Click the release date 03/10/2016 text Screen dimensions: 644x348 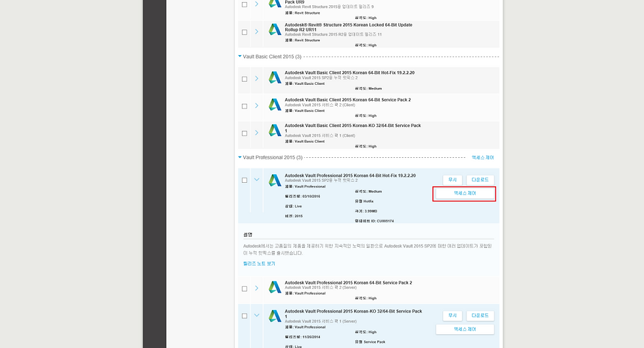(311, 197)
